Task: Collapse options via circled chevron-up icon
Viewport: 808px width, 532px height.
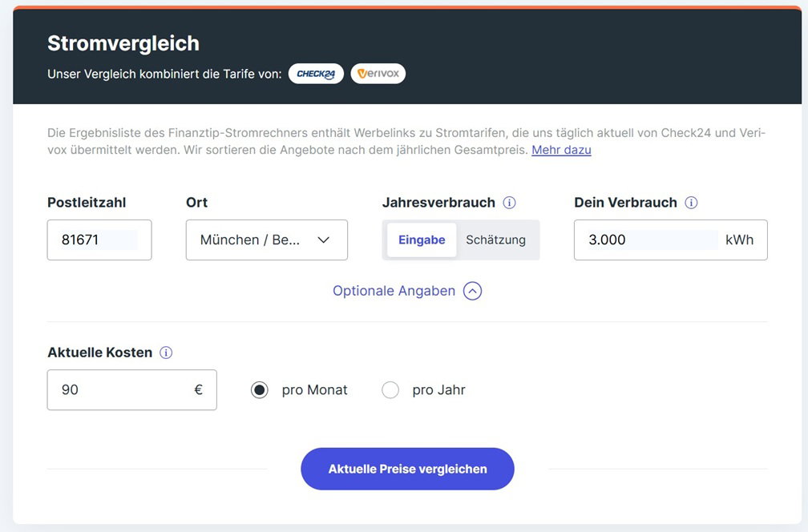Action: [473, 291]
